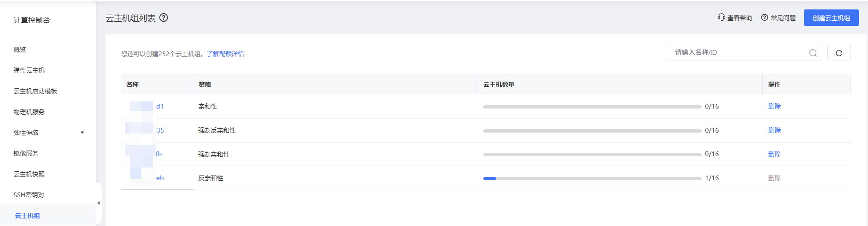Navigate to 物理机服务 menu item
868x226 pixels.
(29, 112)
